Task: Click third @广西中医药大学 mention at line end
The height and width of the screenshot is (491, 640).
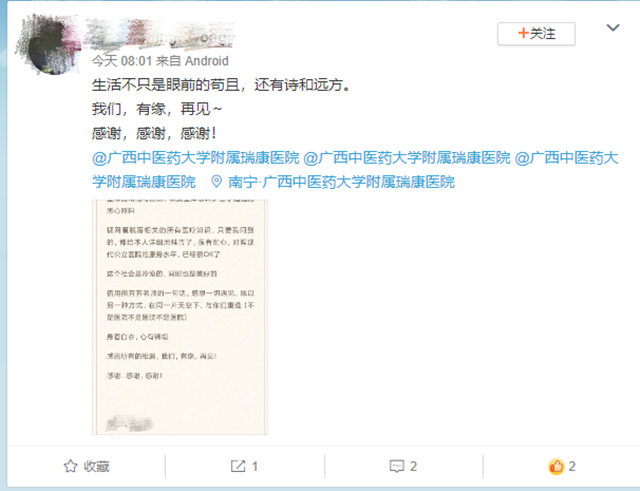Action: [567, 158]
